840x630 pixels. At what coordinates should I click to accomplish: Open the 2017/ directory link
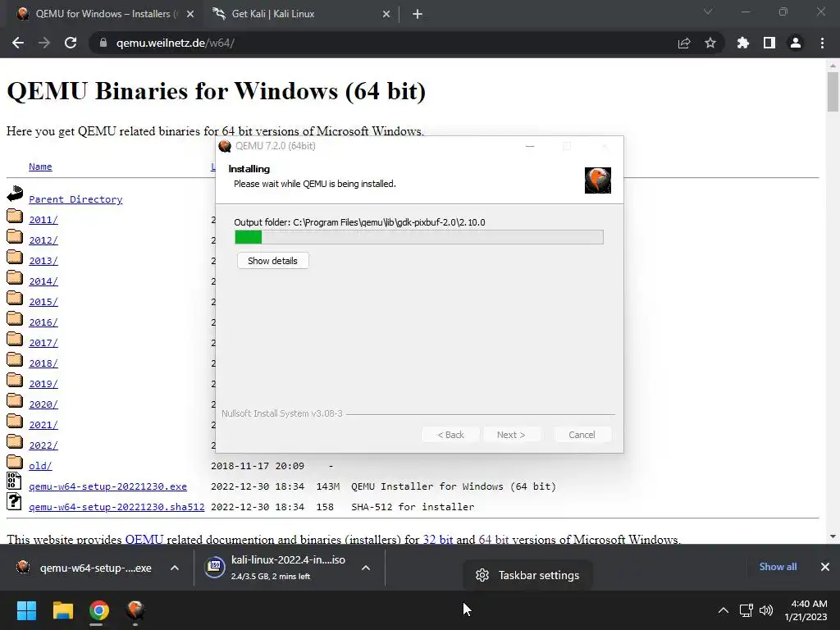[x=43, y=343]
